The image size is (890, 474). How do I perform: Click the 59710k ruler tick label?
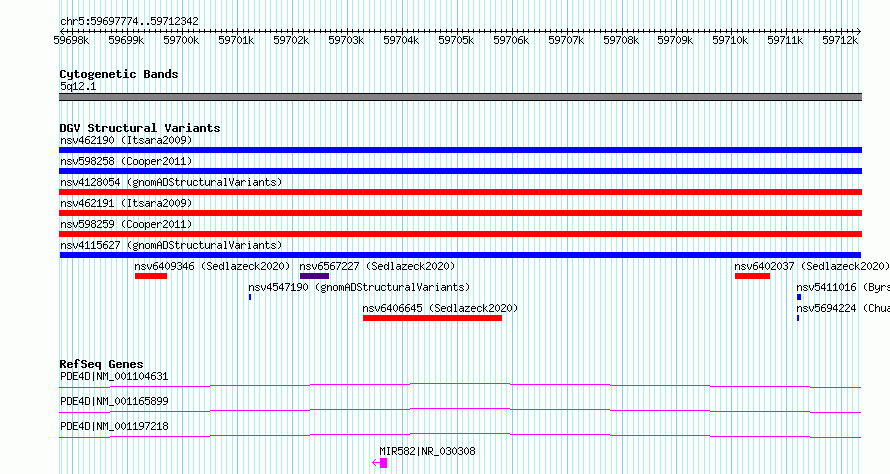pyautogui.click(x=731, y=40)
